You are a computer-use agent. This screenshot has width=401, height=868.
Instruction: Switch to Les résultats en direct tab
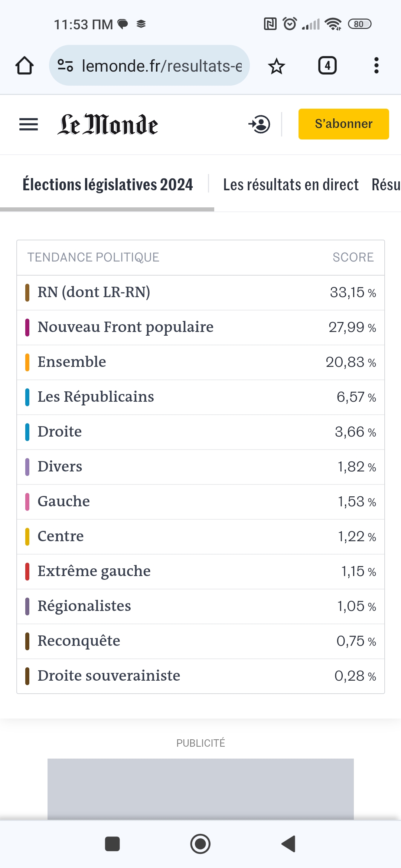click(x=291, y=184)
